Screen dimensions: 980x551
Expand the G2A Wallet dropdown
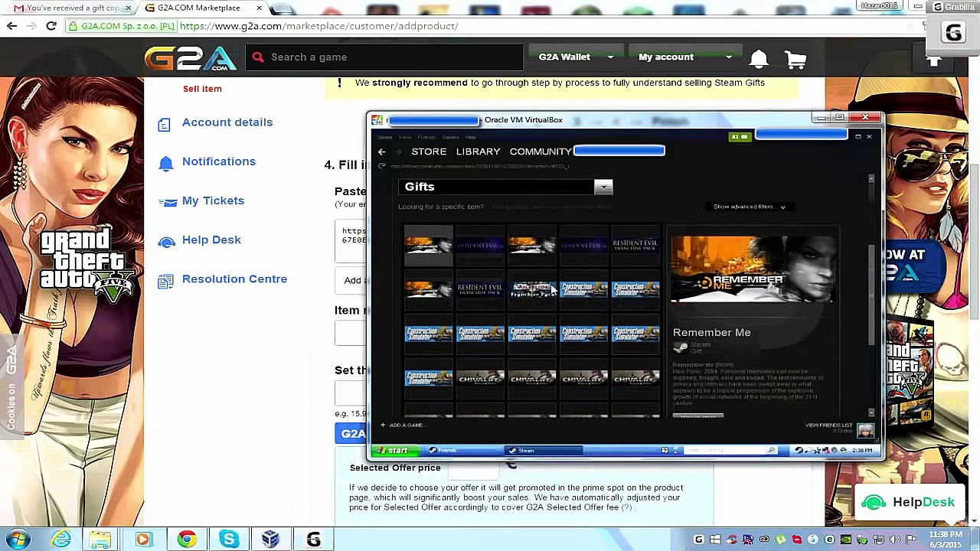click(x=576, y=57)
